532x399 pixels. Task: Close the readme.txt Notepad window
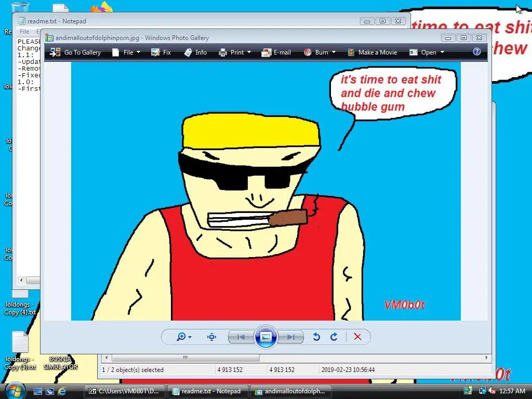(398, 21)
